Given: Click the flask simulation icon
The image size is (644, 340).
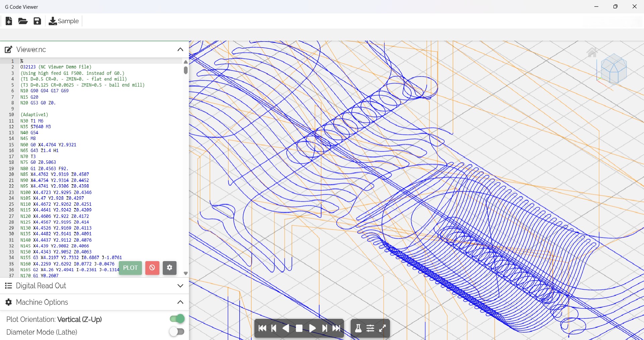Looking at the screenshot, I should click(358, 328).
